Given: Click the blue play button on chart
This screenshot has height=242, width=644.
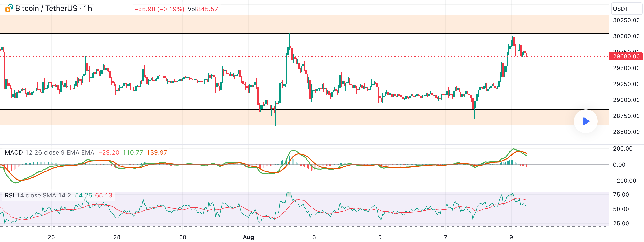Looking at the screenshot, I should pos(586,121).
